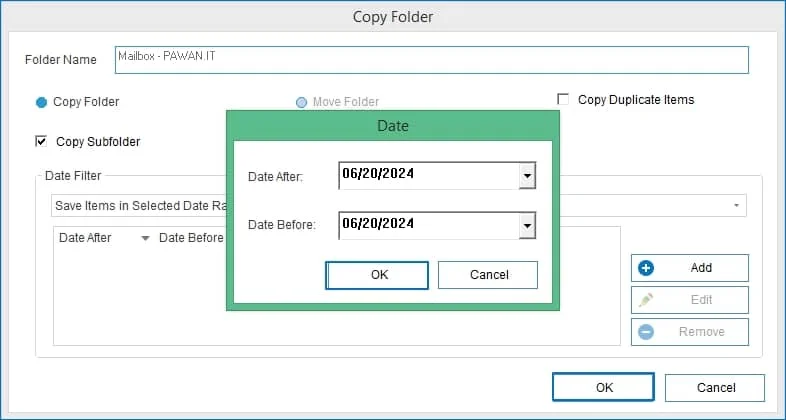The width and height of the screenshot is (786, 420).
Task: Open the Date Before calendar dropdown
Action: tap(527, 226)
